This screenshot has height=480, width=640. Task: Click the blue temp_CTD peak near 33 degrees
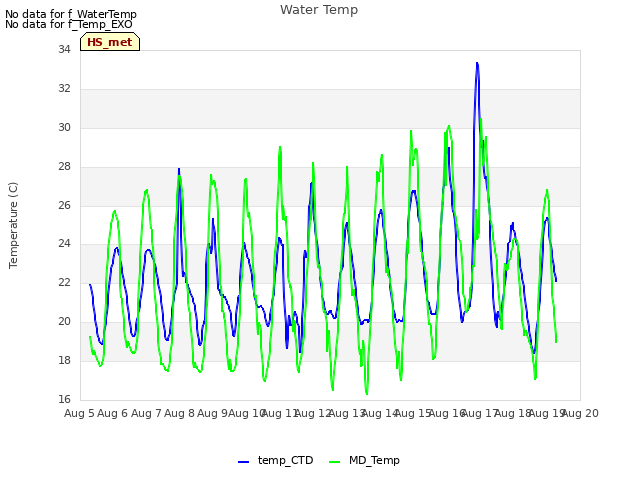(477, 63)
